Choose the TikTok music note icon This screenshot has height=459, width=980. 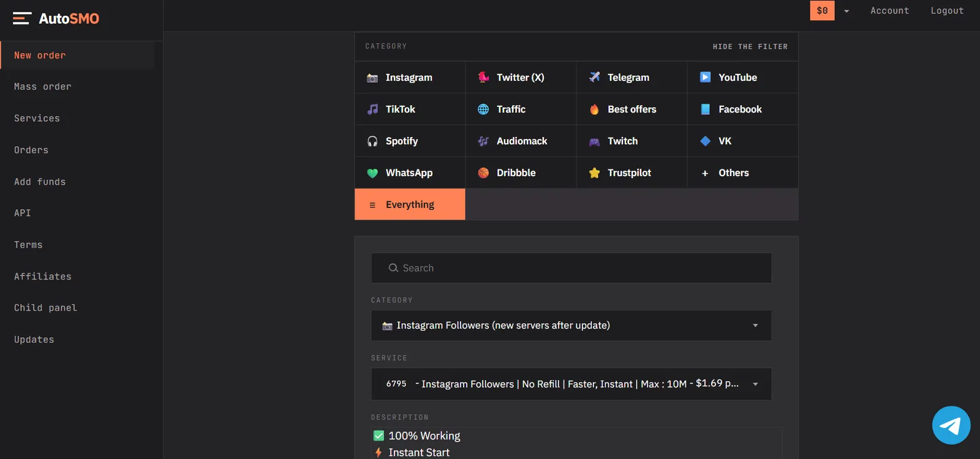pos(372,109)
